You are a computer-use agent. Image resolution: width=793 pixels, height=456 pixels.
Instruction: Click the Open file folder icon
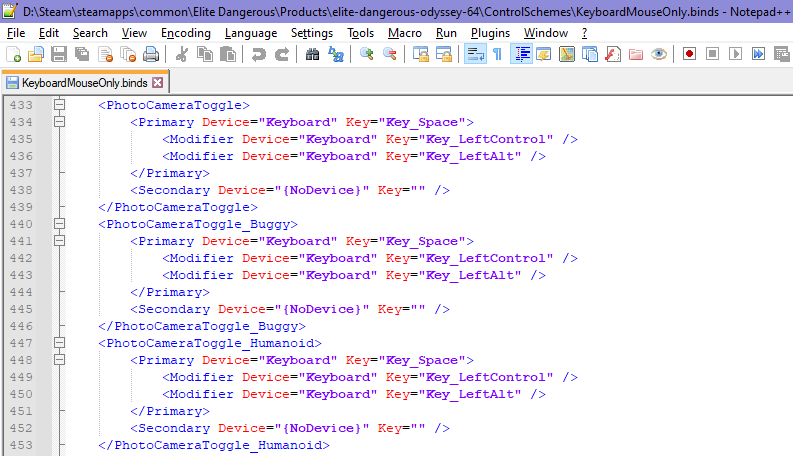point(36,54)
